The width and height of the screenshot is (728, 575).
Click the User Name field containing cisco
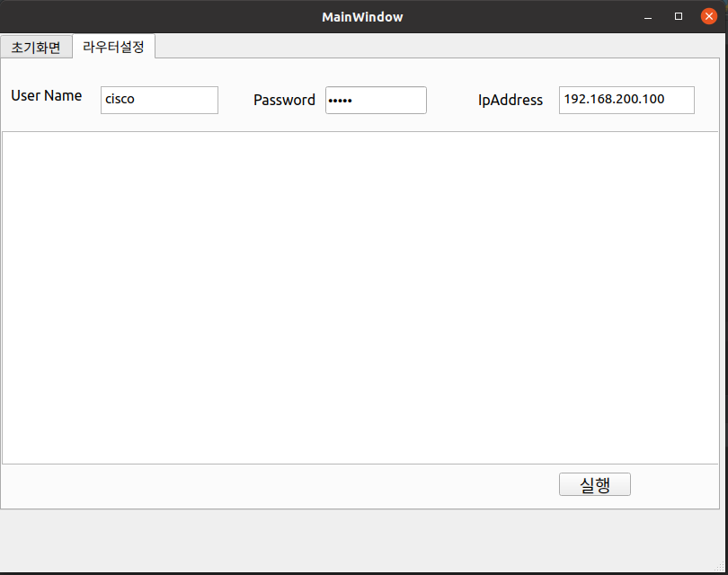tap(159, 100)
